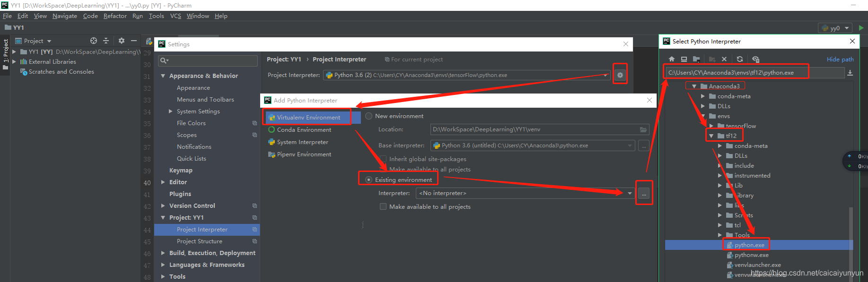868x282 pixels.
Task: Open the Interpreter '<No interpreter>' dropdown
Action: [x=630, y=193]
